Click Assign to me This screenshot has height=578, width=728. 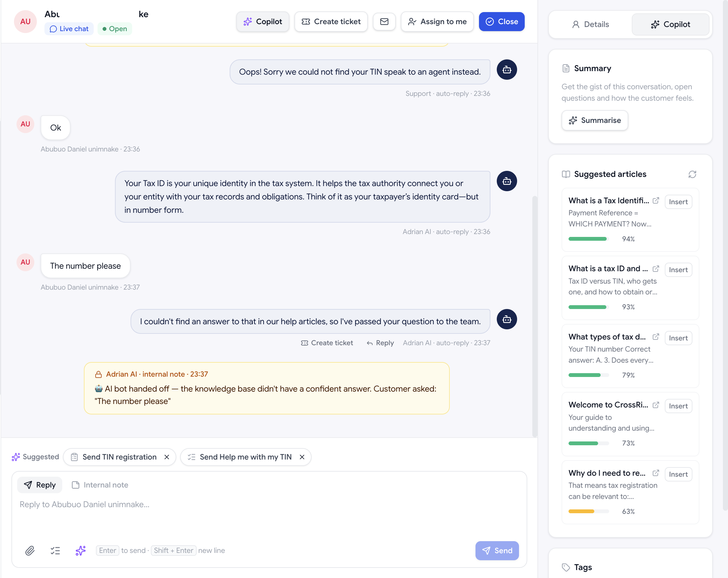point(437,22)
